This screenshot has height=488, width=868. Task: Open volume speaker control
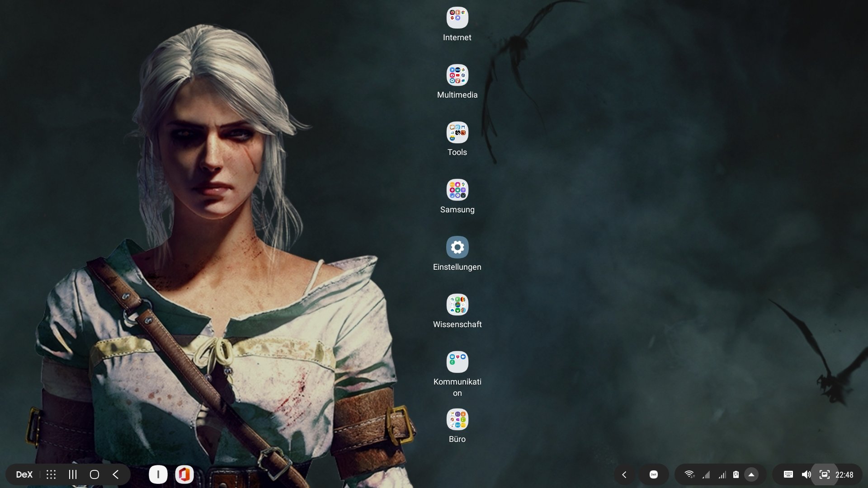pos(807,474)
